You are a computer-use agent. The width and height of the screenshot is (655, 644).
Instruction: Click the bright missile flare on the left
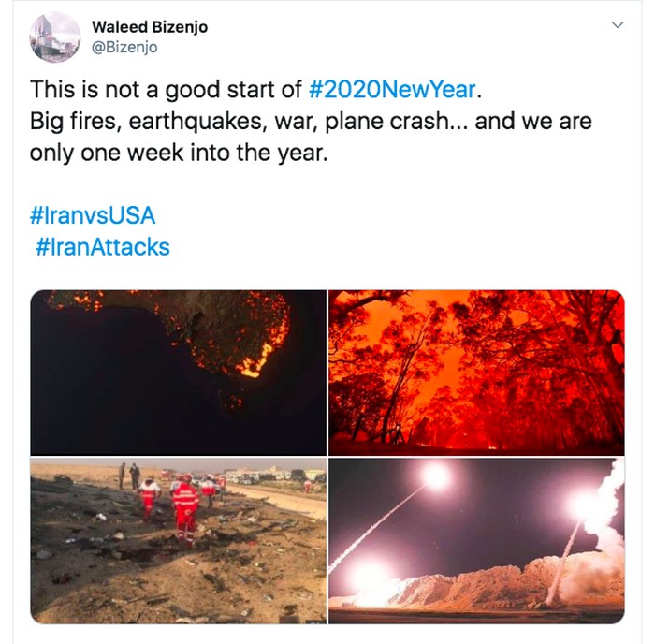click(435, 476)
